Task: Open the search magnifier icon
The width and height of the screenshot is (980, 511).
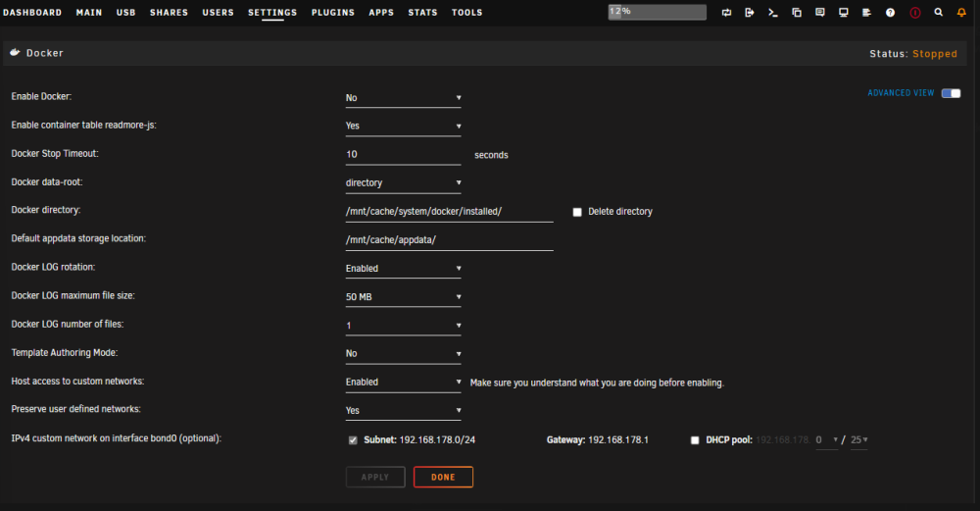Action: click(x=938, y=13)
